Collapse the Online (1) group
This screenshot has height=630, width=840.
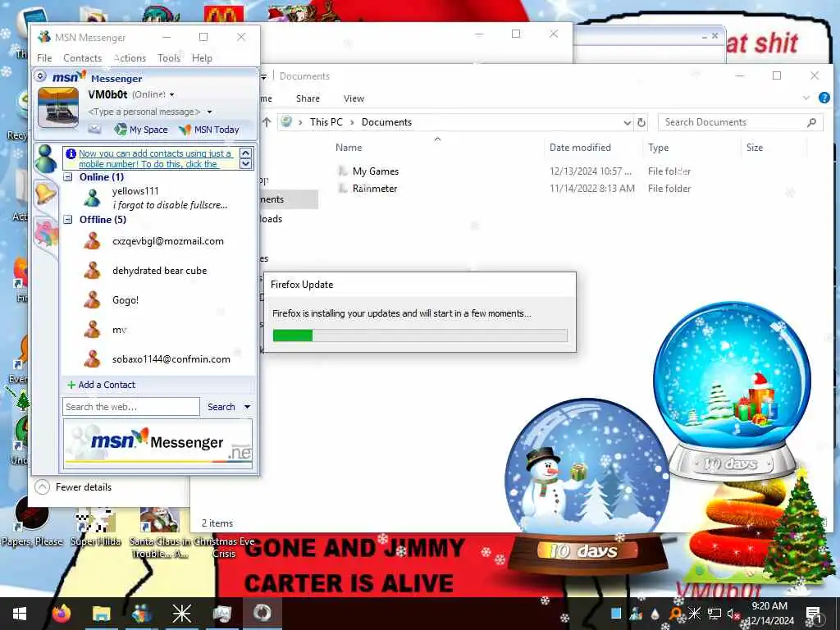(68, 177)
